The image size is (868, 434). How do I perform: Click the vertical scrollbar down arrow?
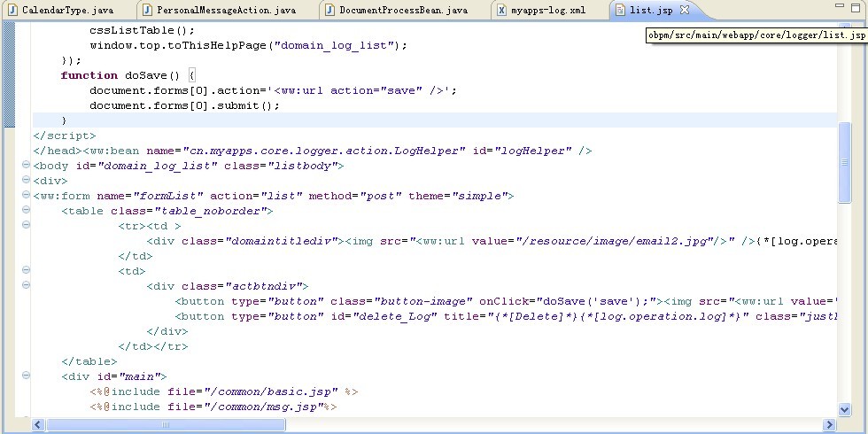coord(844,409)
